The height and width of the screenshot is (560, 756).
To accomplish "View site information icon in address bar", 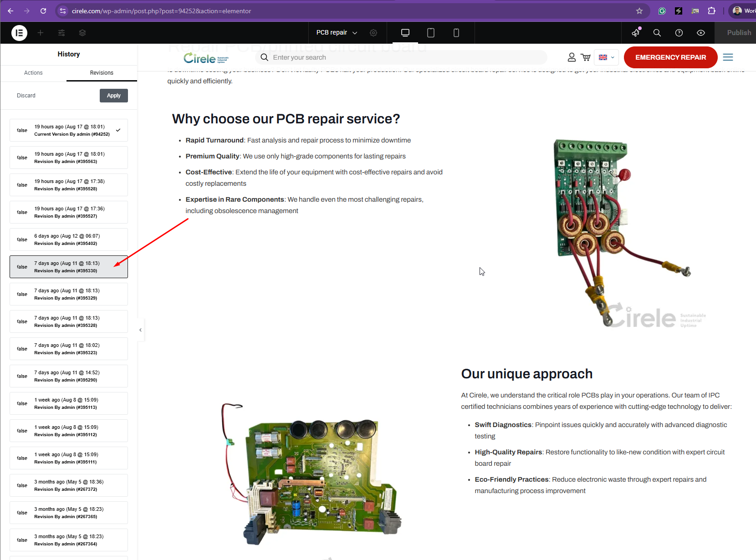I will coord(63,11).
